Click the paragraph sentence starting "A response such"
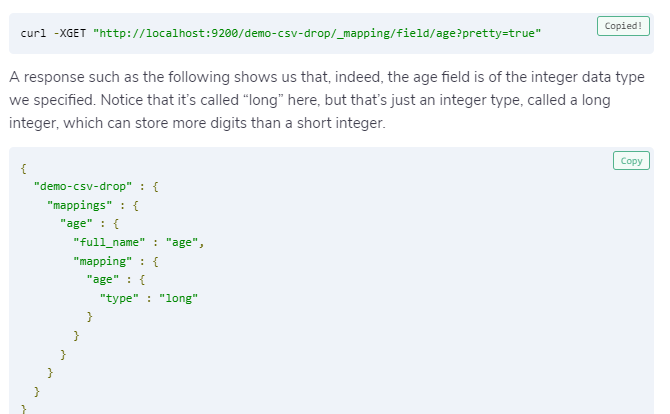The image size is (670, 414). coord(327,100)
